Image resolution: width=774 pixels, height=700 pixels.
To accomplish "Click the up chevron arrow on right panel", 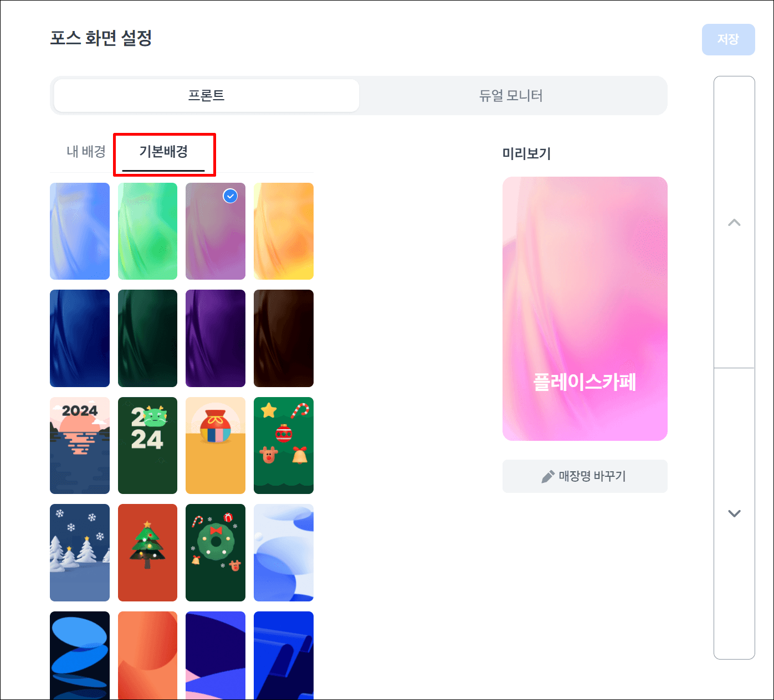I will coord(734,223).
